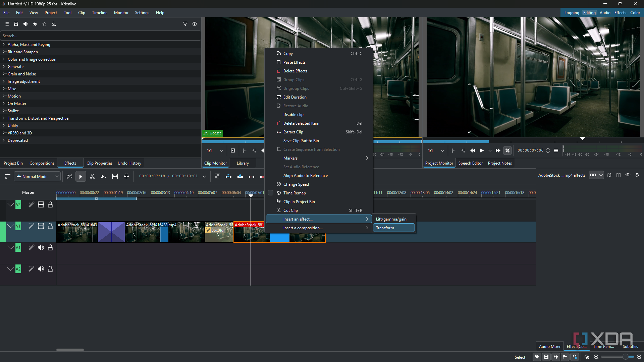Expand Alpha, Mask and Keying category

coord(4,45)
